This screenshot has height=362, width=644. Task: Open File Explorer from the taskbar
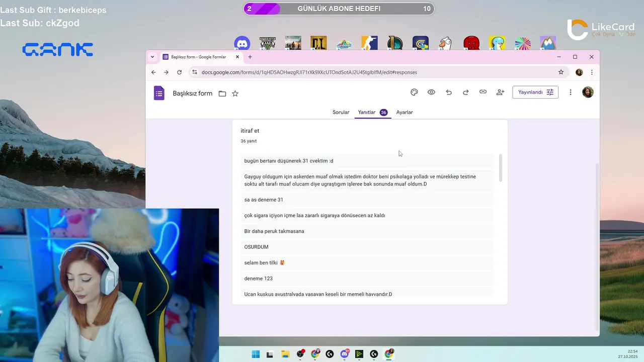point(285,354)
